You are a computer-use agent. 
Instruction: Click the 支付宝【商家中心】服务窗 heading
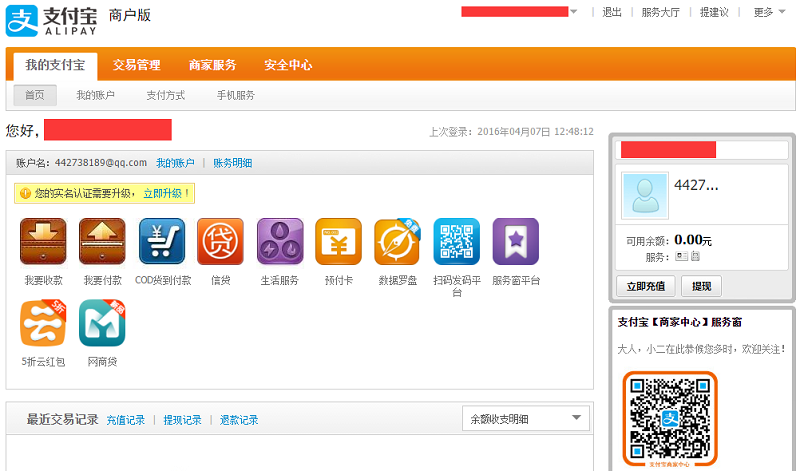pyautogui.click(x=680, y=322)
